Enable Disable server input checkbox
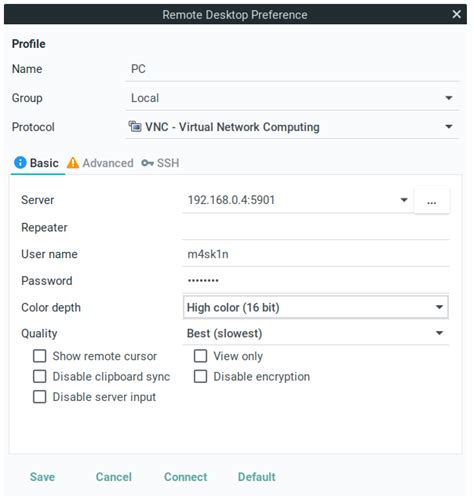The height and width of the screenshot is (503, 474). click(40, 397)
